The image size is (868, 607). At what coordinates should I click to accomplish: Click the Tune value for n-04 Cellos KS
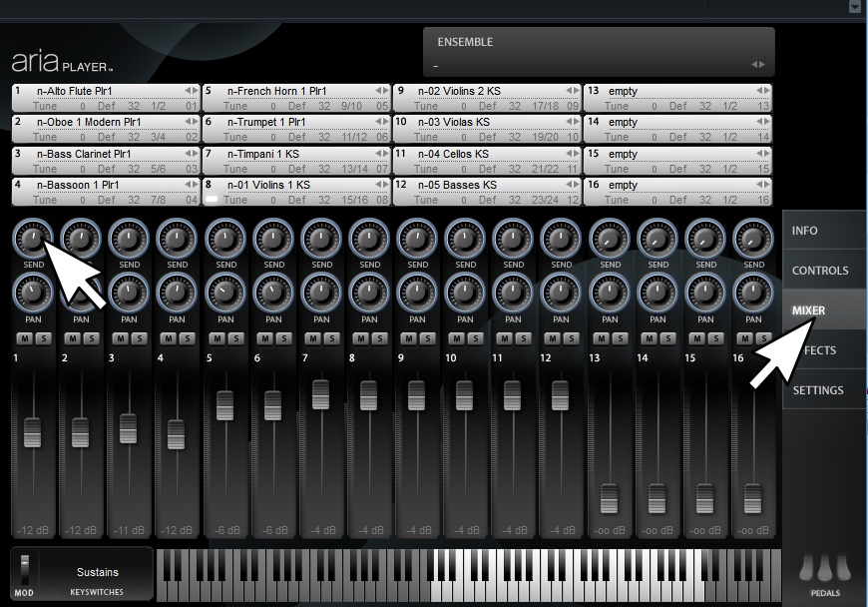463,169
